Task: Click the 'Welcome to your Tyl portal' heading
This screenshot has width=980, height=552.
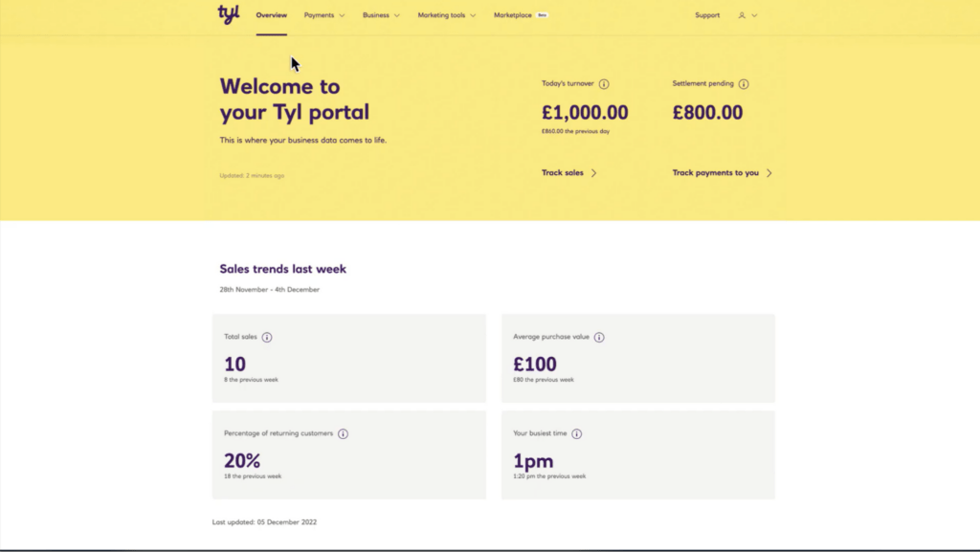Action: (x=295, y=99)
